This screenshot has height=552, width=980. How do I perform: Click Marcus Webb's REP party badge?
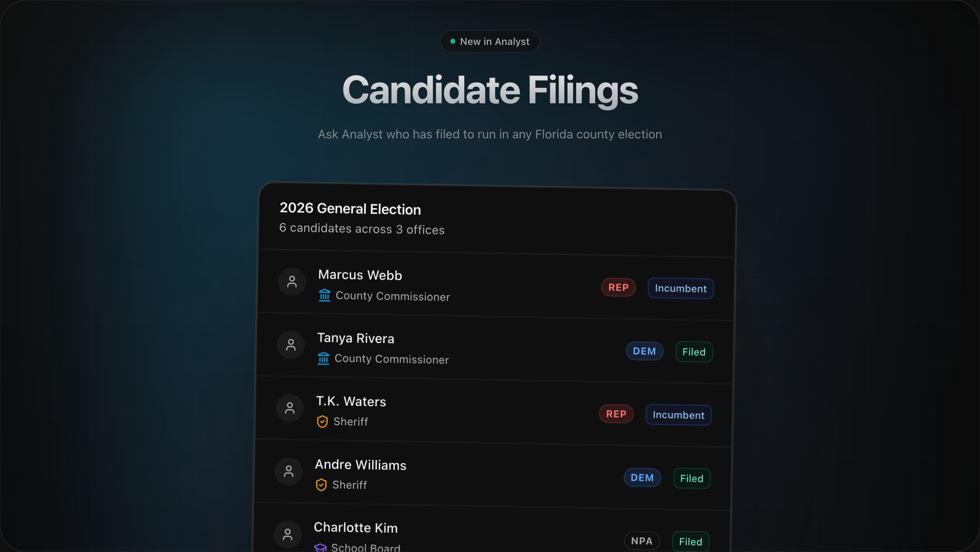618,287
